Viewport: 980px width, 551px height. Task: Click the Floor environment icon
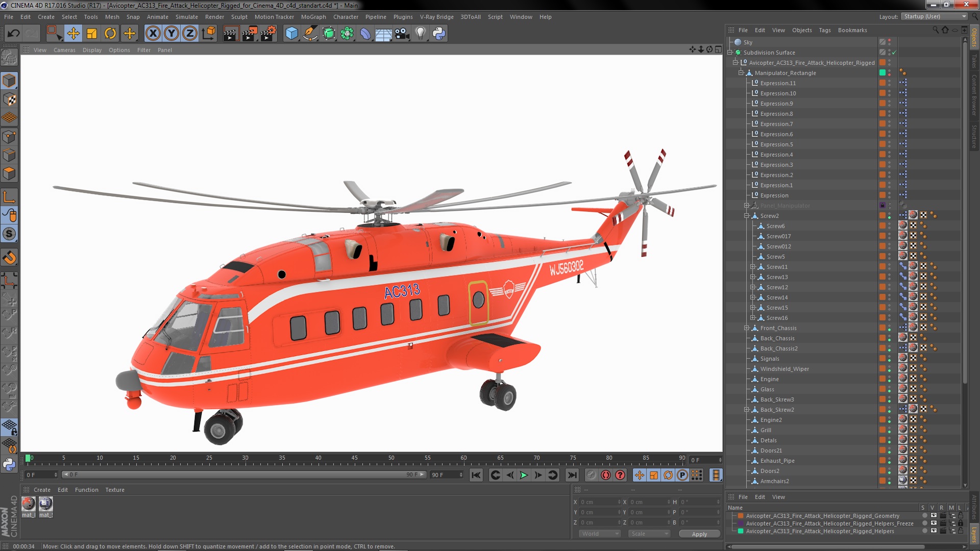(383, 34)
